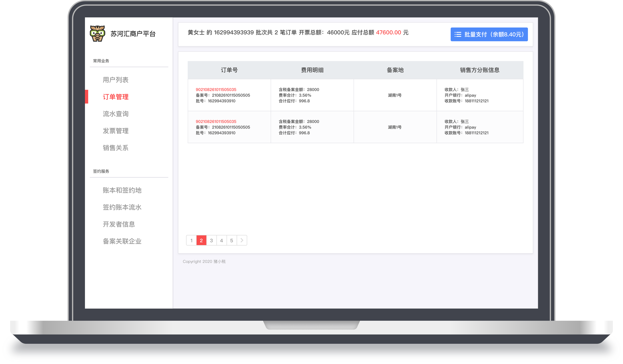Go to pagination page 4
The height and width of the screenshot is (364, 623).
221,240
